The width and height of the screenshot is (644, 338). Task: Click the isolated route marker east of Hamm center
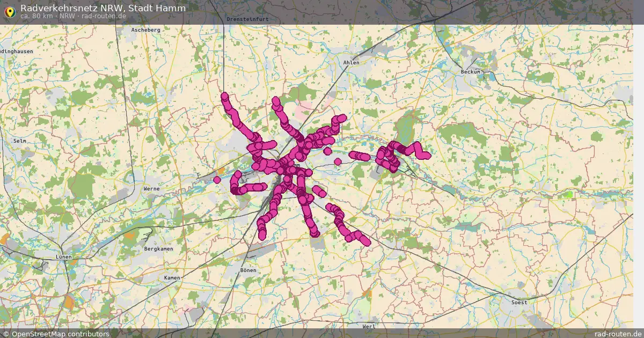[338, 161]
